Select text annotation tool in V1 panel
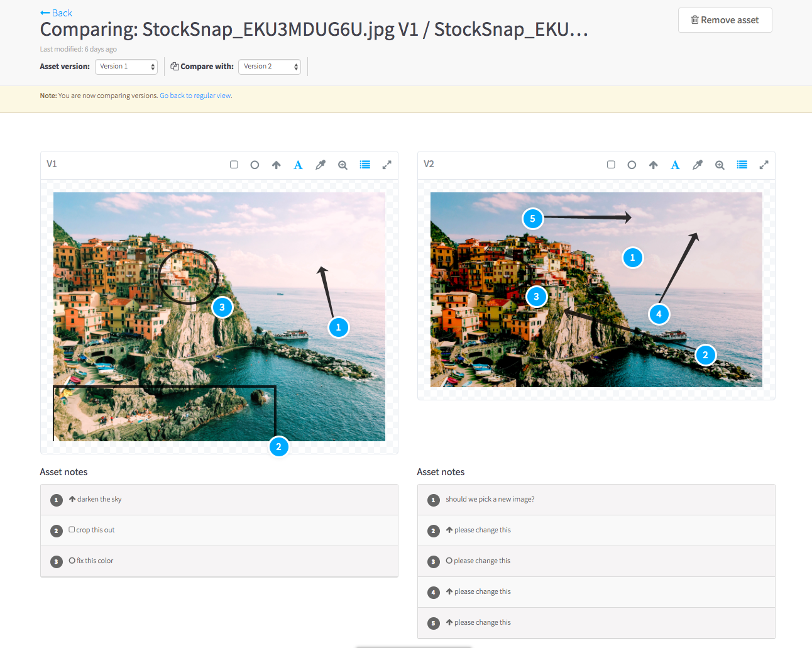This screenshot has width=812, height=648. pyautogui.click(x=298, y=165)
